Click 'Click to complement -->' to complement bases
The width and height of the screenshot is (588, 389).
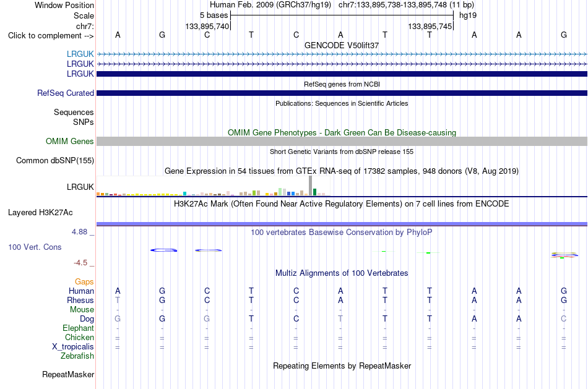click(51, 36)
